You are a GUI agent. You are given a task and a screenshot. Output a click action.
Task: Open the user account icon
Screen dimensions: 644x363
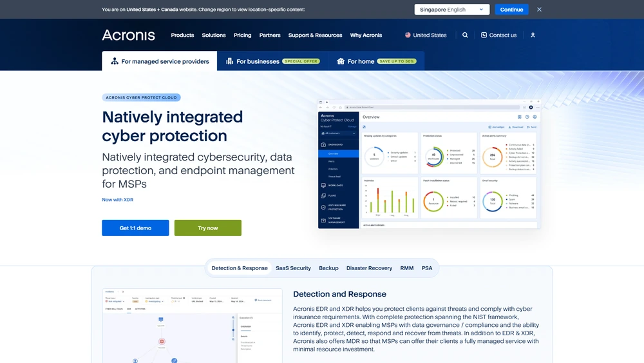533,35
